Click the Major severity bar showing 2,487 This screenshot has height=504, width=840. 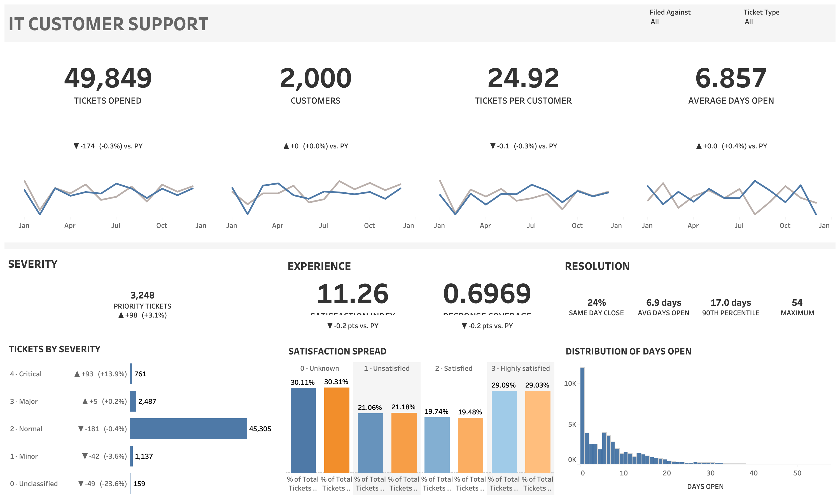(133, 401)
